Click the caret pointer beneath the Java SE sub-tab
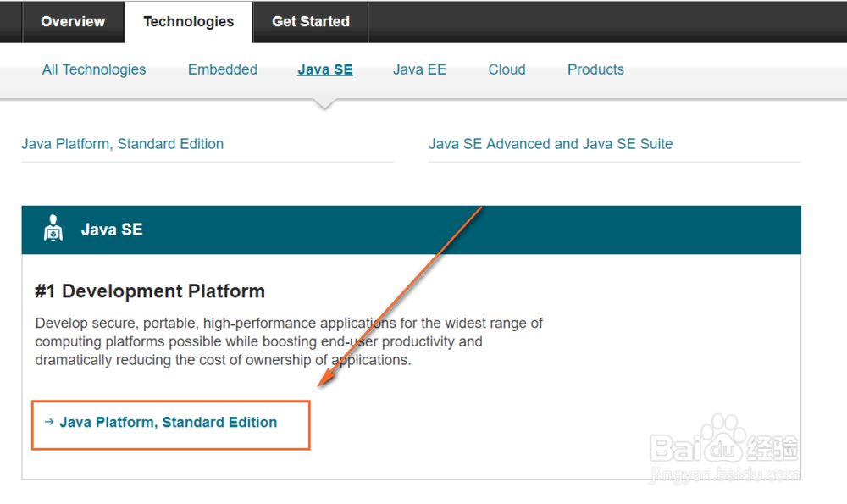Screen dimensions: 847x504 point(324,103)
